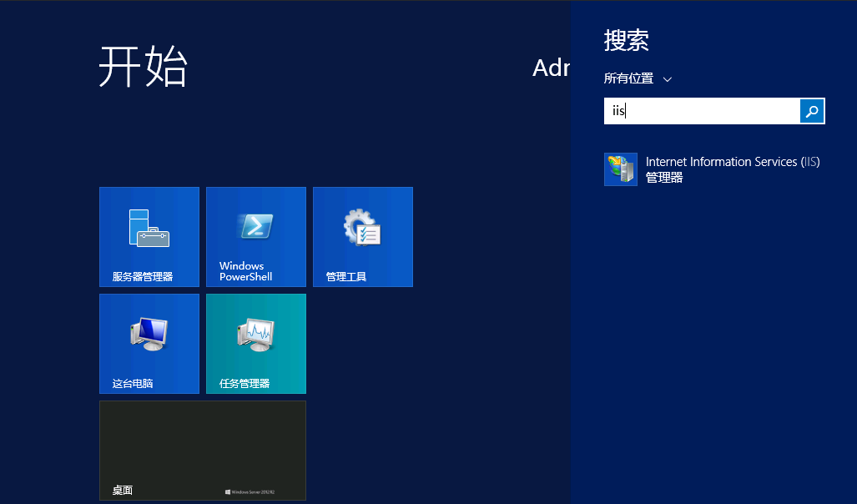
Task: Click the partially visible Adr user account name
Action: click(x=551, y=68)
